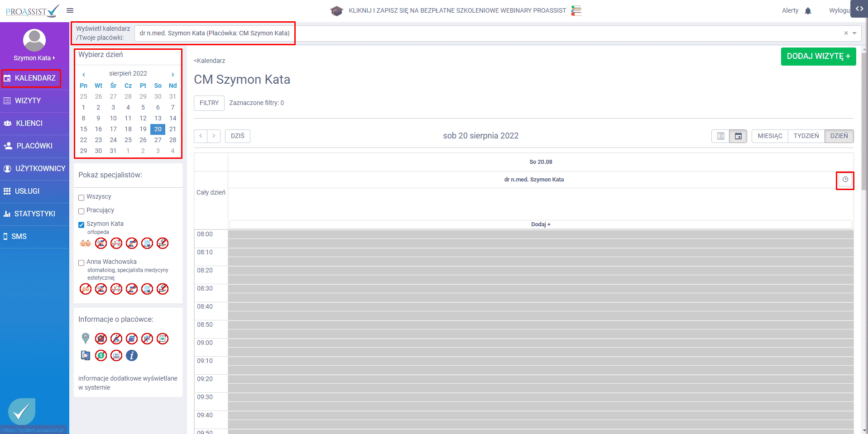The image size is (868, 434).
Task: Click the 08:00 time slot row
Action: (x=541, y=234)
